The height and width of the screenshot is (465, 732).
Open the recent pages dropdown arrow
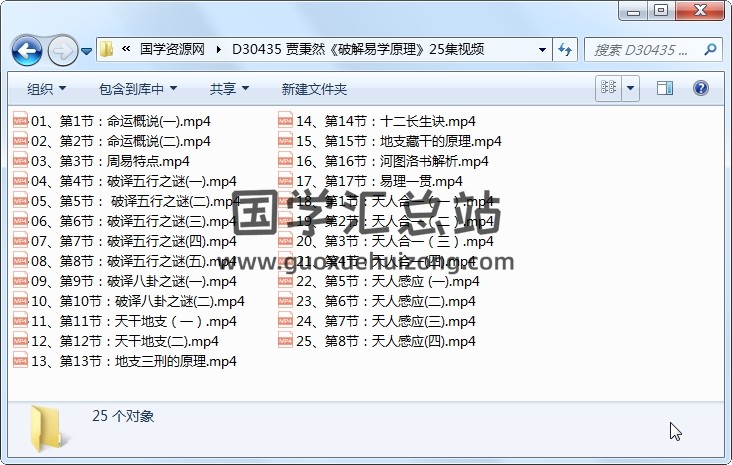87,50
